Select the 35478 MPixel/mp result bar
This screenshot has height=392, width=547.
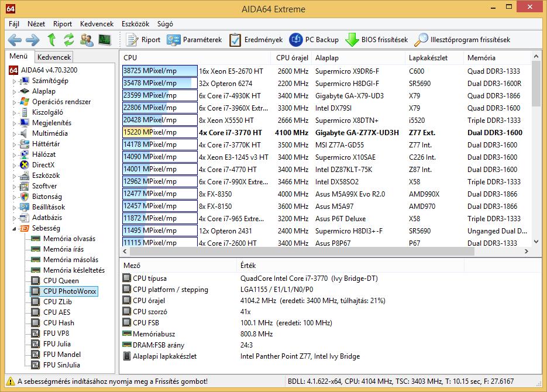coord(160,83)
